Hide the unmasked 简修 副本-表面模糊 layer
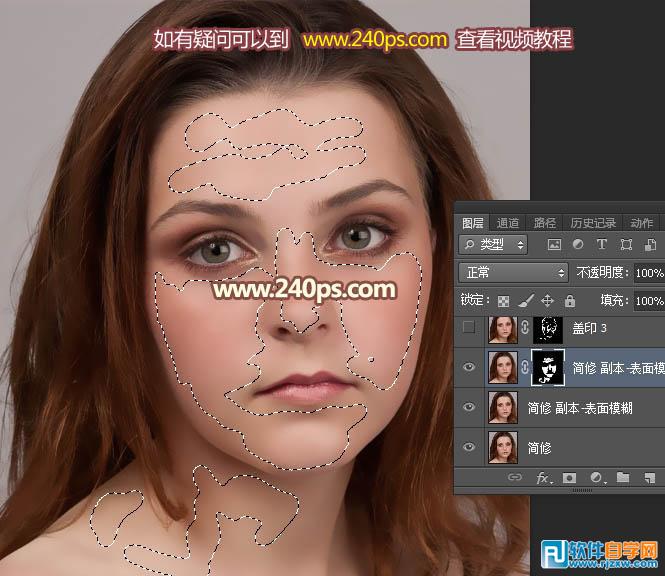The height and width of the screenshot is (576, 665). 469,407
